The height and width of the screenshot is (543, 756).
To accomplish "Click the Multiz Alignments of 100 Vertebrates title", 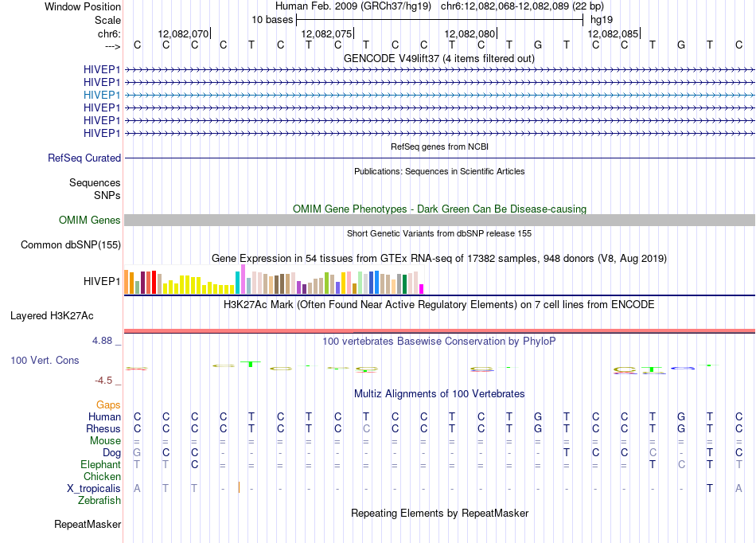I will [x=439, y=393].
